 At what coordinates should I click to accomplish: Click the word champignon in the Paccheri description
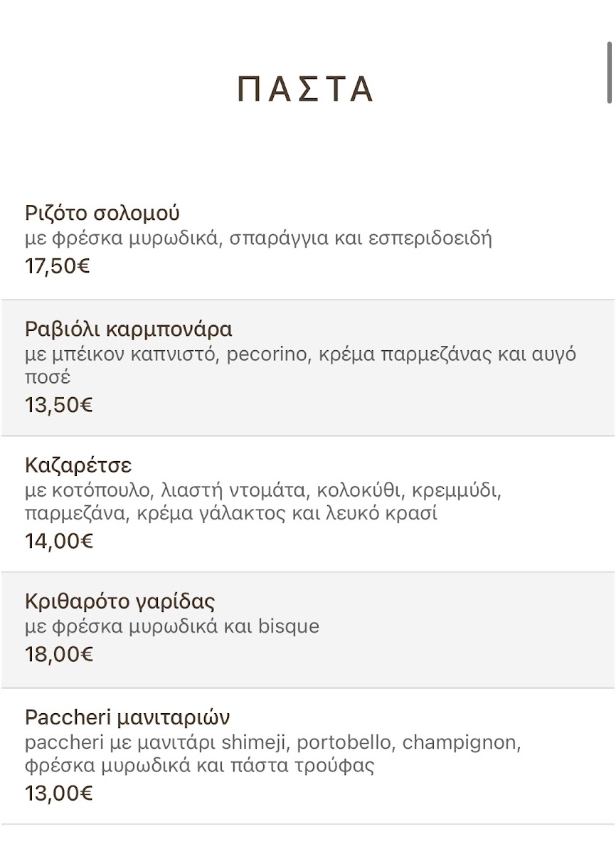[x=462, y=743]
